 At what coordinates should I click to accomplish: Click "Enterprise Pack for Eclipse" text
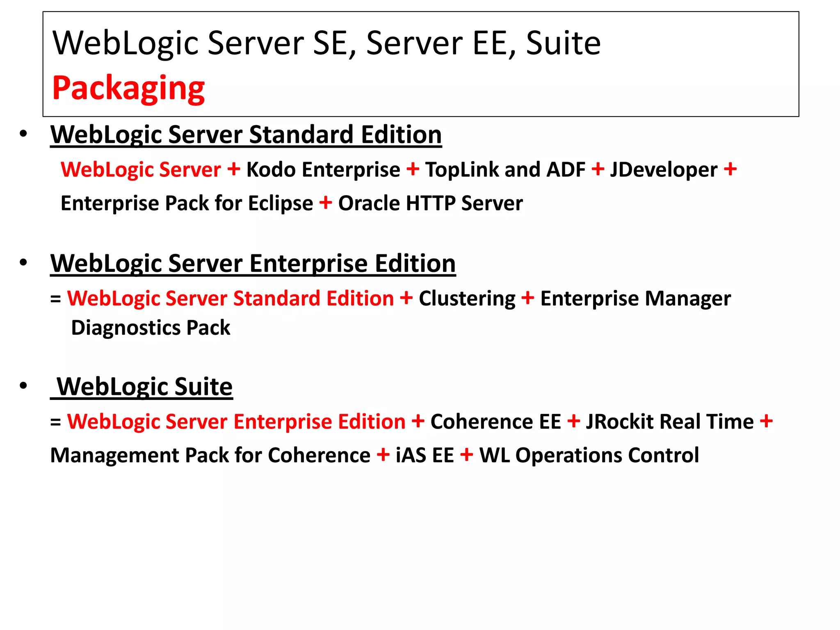[x=187, y=203]
